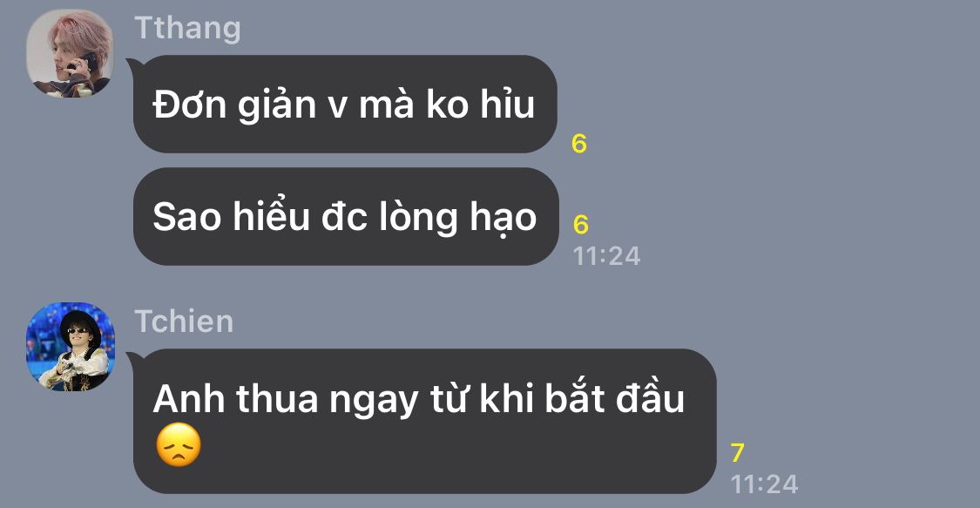This screenshot has height=508, width=980.
Task: Select the message 'Sao hiểu đc lòng hạo'
Action: coord(346,216)
